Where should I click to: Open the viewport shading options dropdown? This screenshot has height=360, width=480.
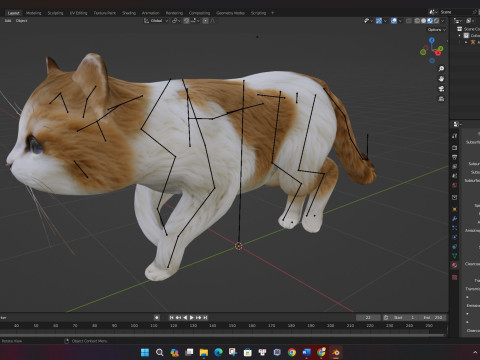click(443, 21)
